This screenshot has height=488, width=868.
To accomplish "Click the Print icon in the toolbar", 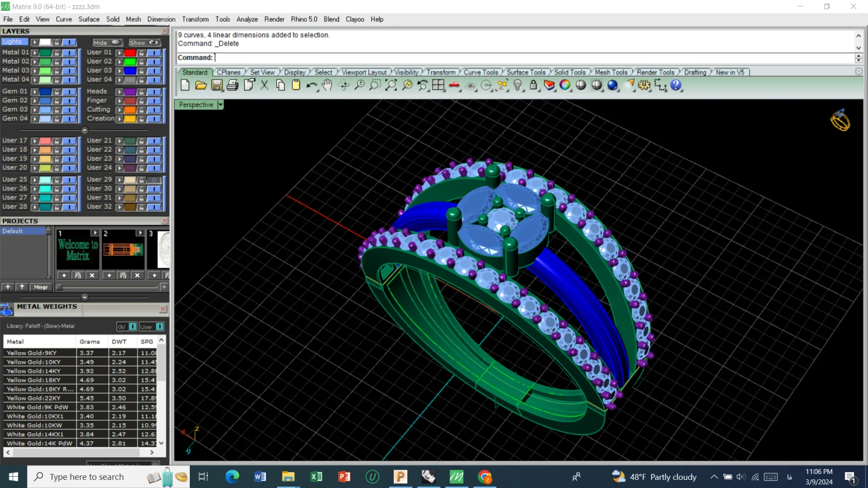I will 233,85.
